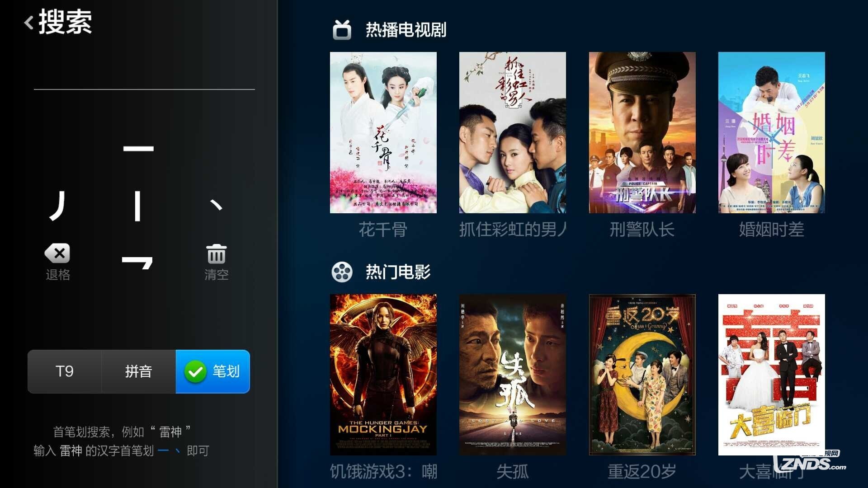The image size is (868, 488).
Task: Switch to 拼音 input mode
Action: coord(138,371)
